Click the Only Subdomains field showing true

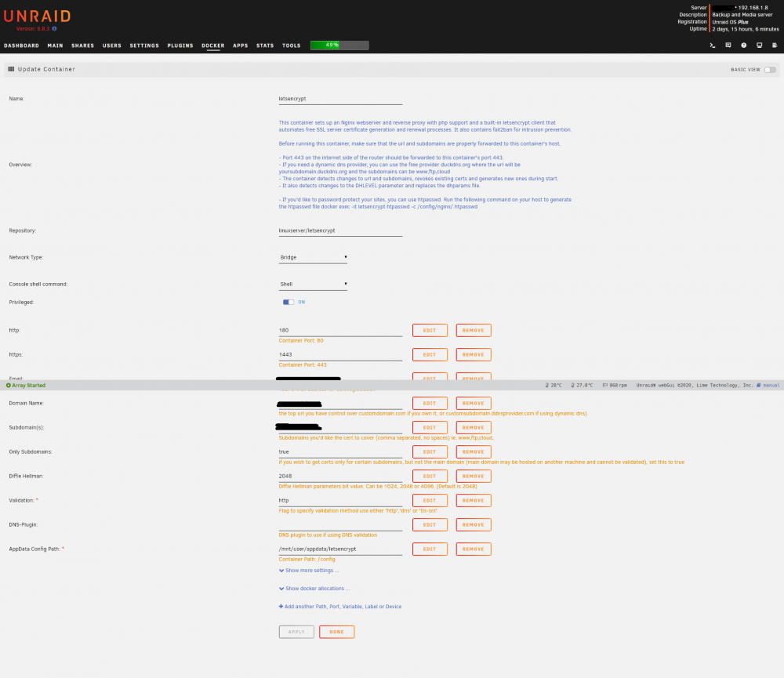[x=340, y=452]
